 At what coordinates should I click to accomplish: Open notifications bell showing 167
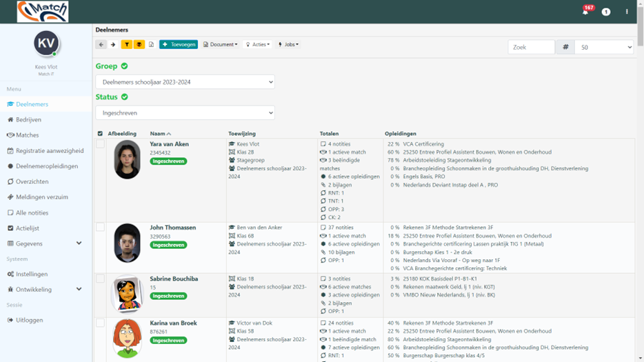pos(586,11)
